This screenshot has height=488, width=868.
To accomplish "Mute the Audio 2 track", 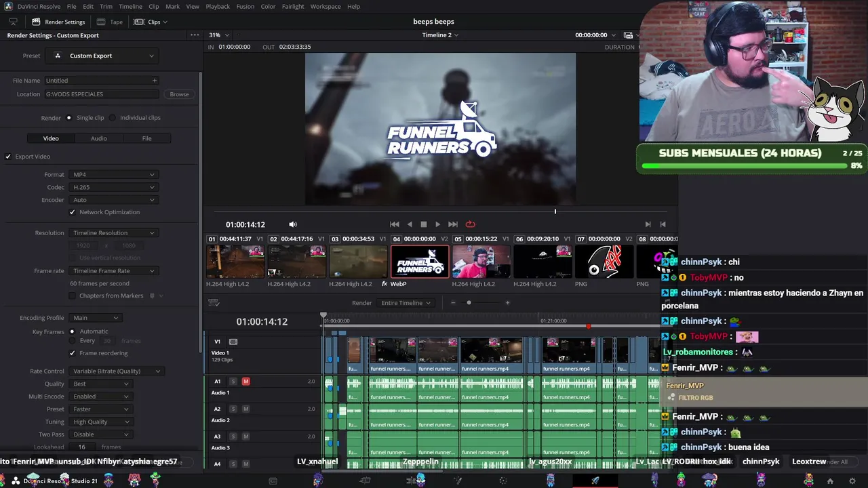I will coord(246,409).
